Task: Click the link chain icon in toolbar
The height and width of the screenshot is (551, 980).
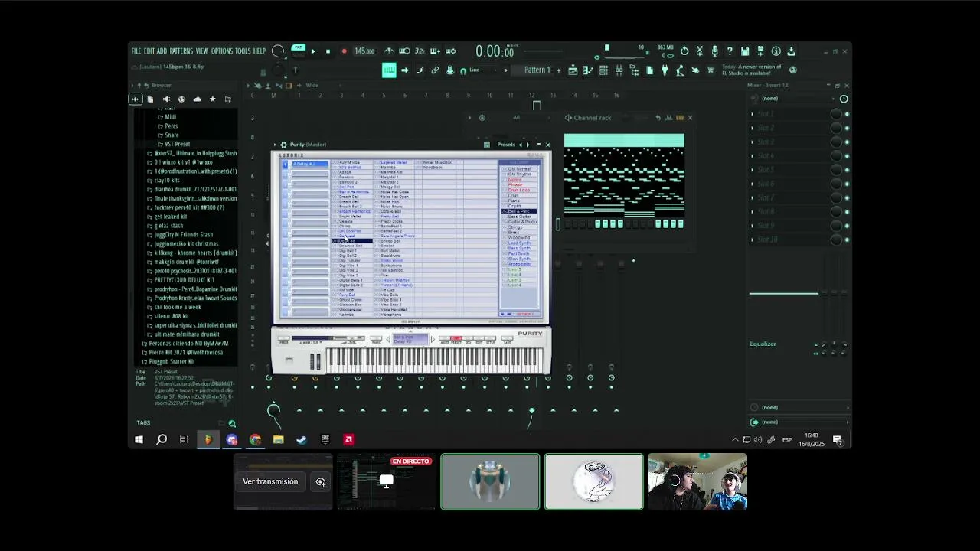Action: point(435,70)
